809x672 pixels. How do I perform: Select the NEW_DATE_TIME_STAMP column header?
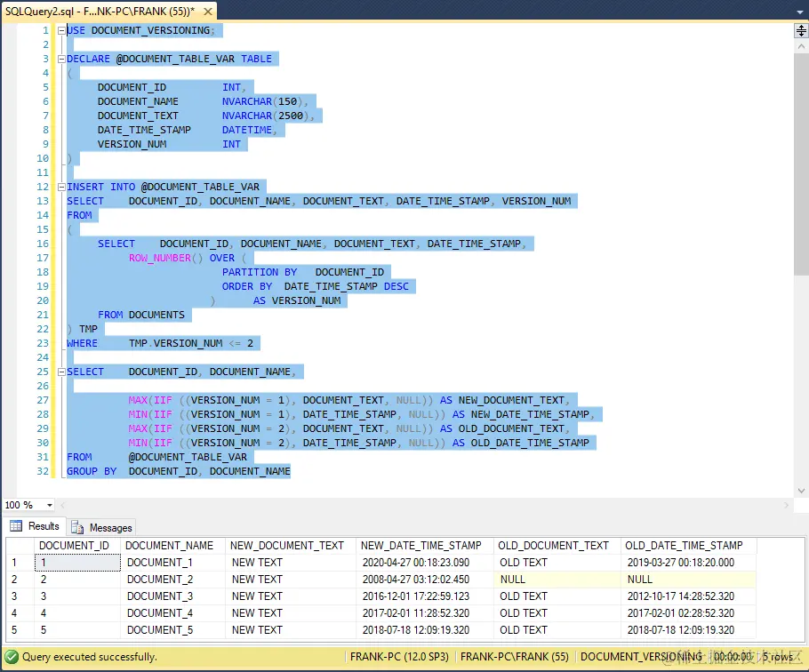(425, 546)
